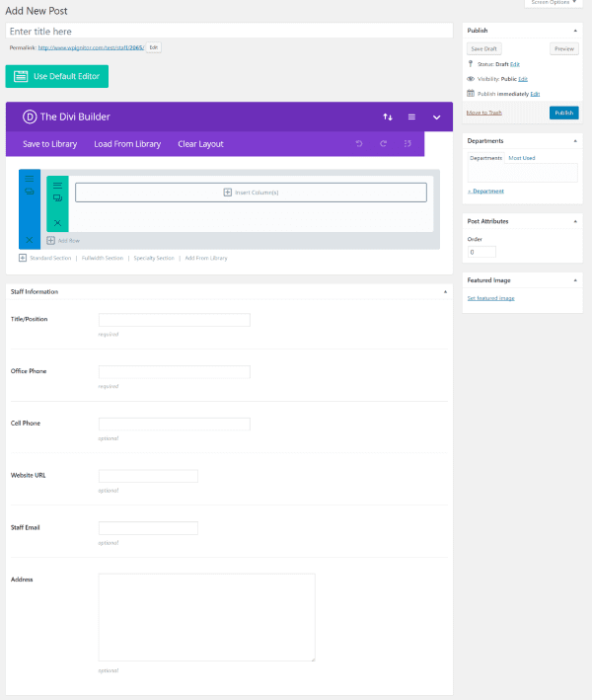Open the green row's settings icon

[57, 186]
